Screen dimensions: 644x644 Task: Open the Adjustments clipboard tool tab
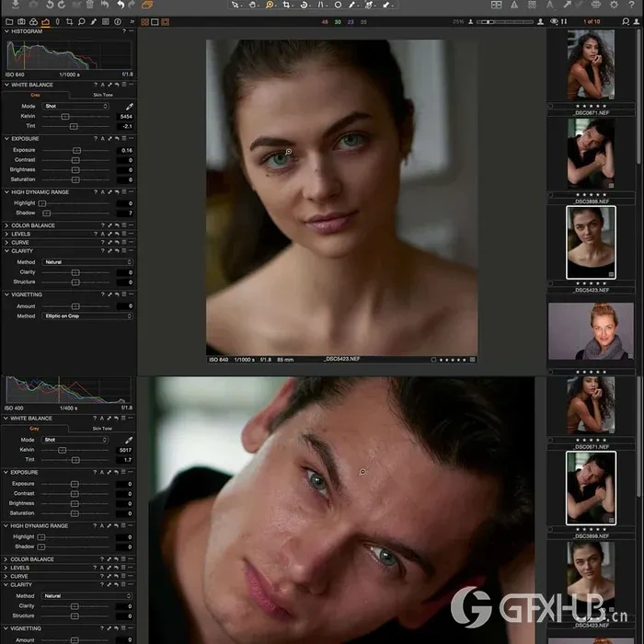coord(106,22)
